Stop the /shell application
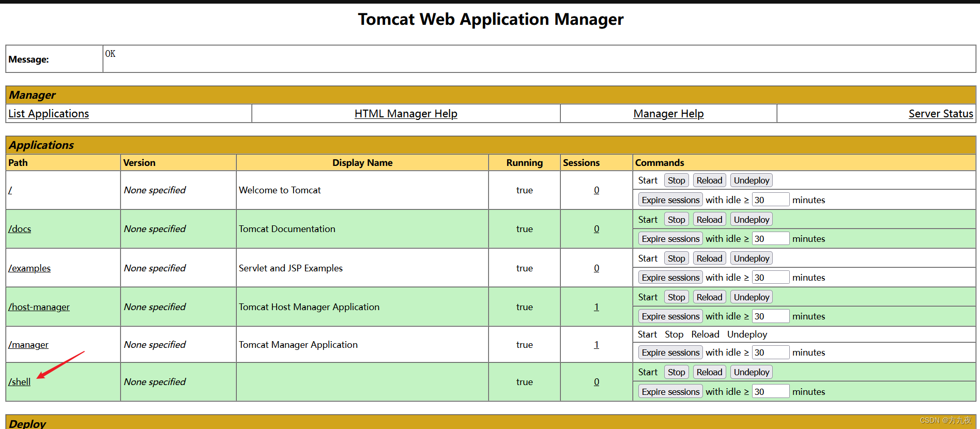Viewport: 980px width, 429px height. 676,372
